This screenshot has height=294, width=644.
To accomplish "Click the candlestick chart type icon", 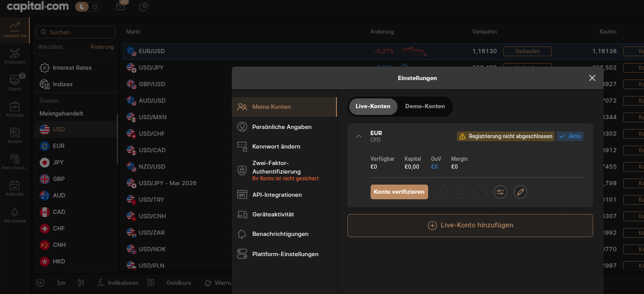I will pyautogui.click(x=81, y=283).
